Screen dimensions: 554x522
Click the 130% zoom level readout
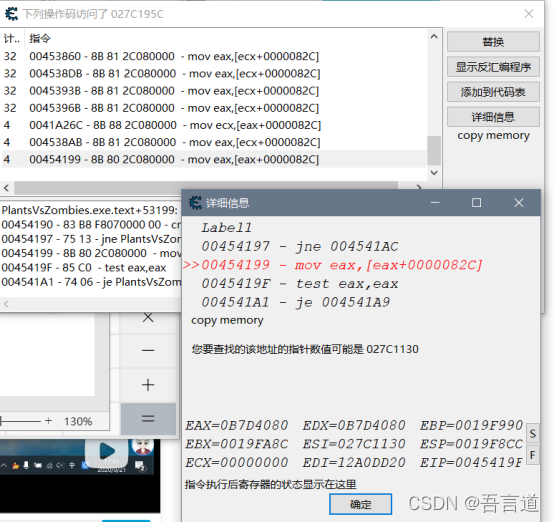coord(78,421)
